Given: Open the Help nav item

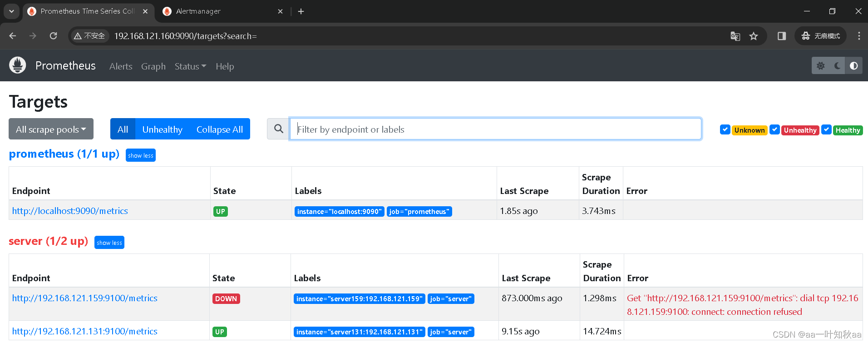Looking at the screenshot, I should click(225, 66).
